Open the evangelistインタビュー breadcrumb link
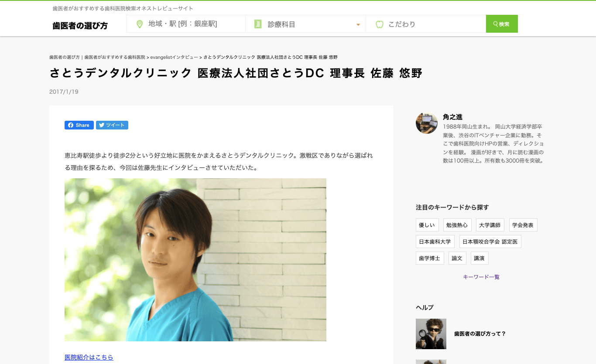The width and height of the screenshot is (596, 364). (174, 57)
